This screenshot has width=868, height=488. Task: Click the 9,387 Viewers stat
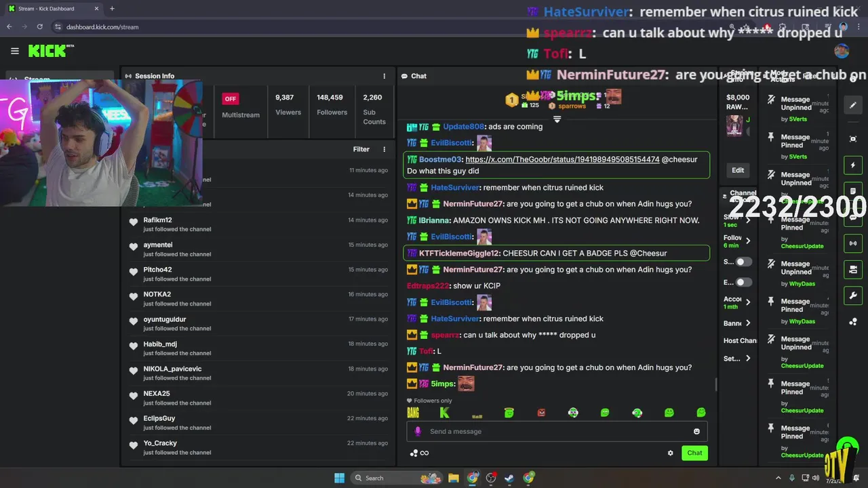coord(288,104)
